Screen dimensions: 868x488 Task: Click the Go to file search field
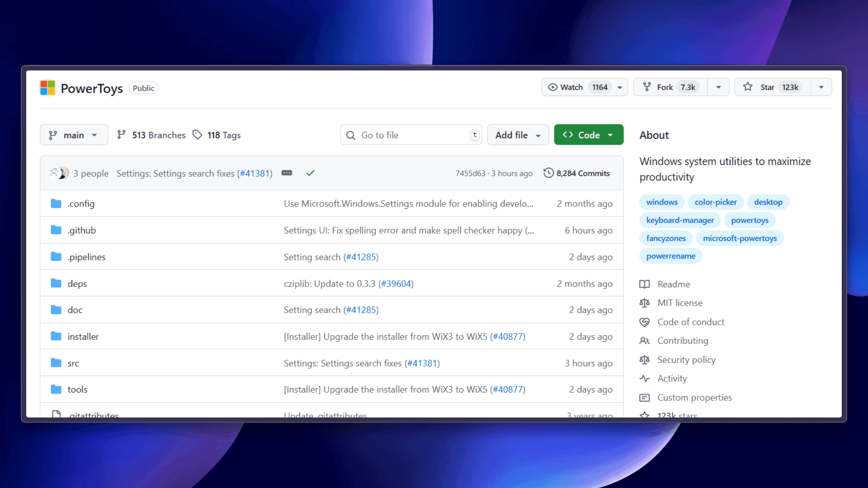click(x=411, y=135)
